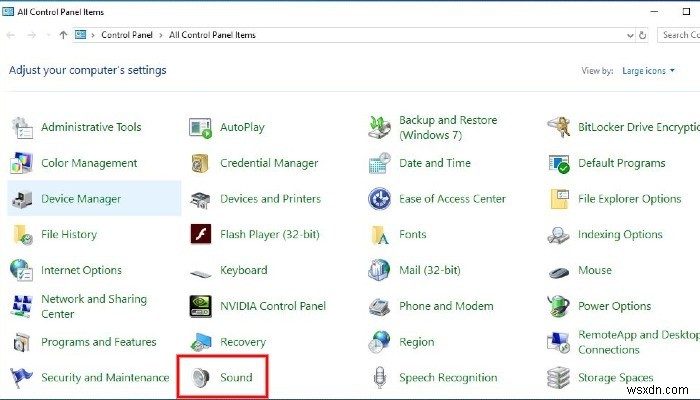Open Security and Maintenance flag icon

point(21,378)
